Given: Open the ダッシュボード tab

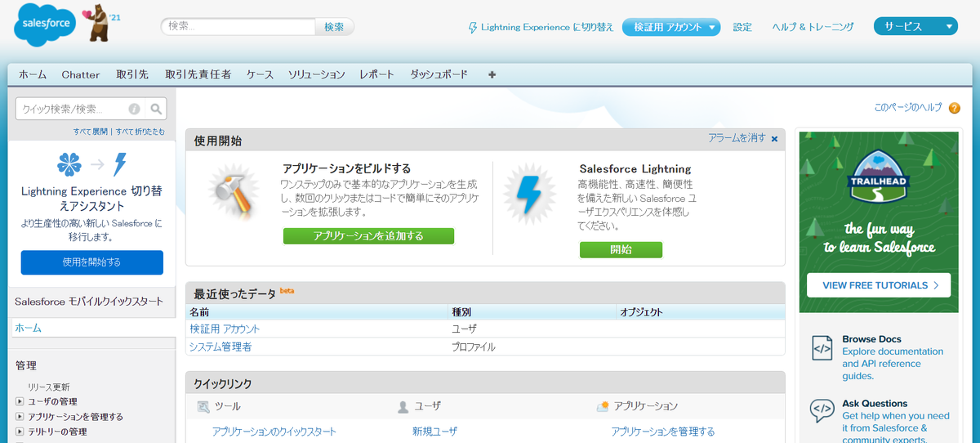Looking at the screenshot, I should tap(439, 74).
